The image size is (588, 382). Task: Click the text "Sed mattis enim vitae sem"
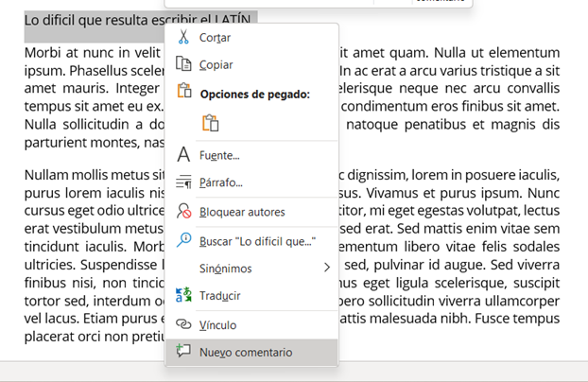pos(478,229)
